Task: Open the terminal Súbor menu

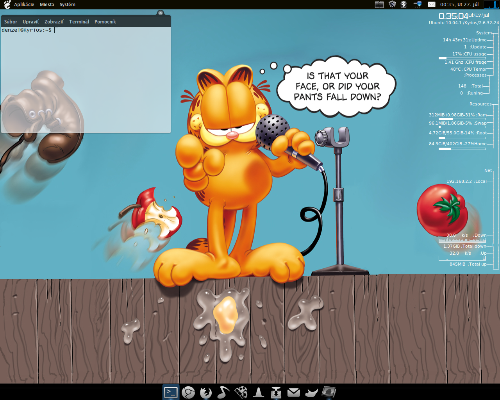Action: click(10, 22)
